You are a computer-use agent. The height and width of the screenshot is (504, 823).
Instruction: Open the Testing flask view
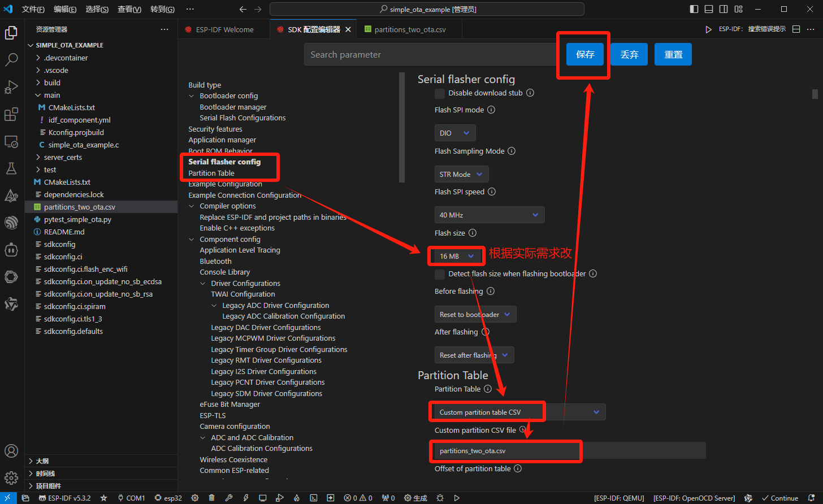click(11, 168)
